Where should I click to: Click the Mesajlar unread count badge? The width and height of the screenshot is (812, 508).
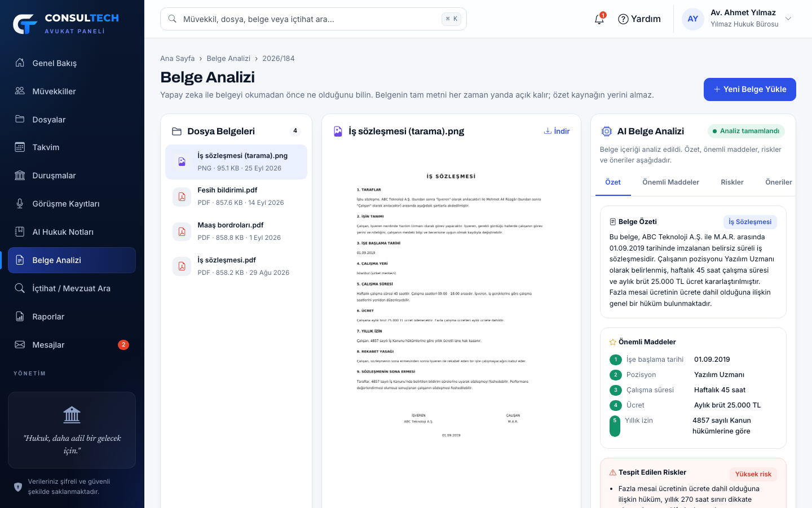tap(123, 345)
